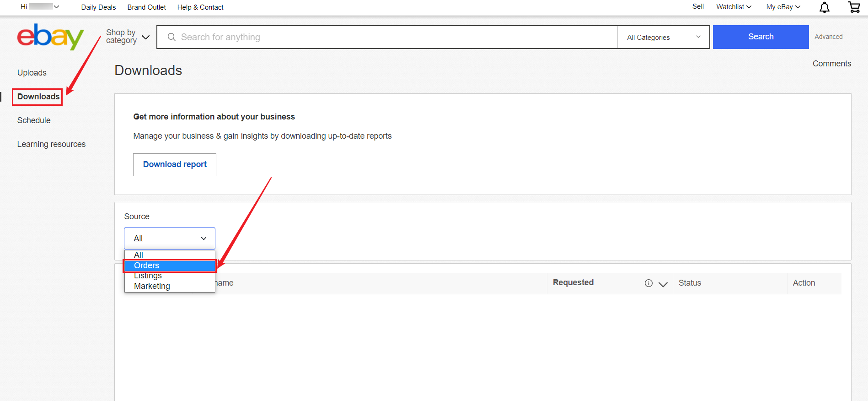Open Shop by category dropdown

pos(128,37)
